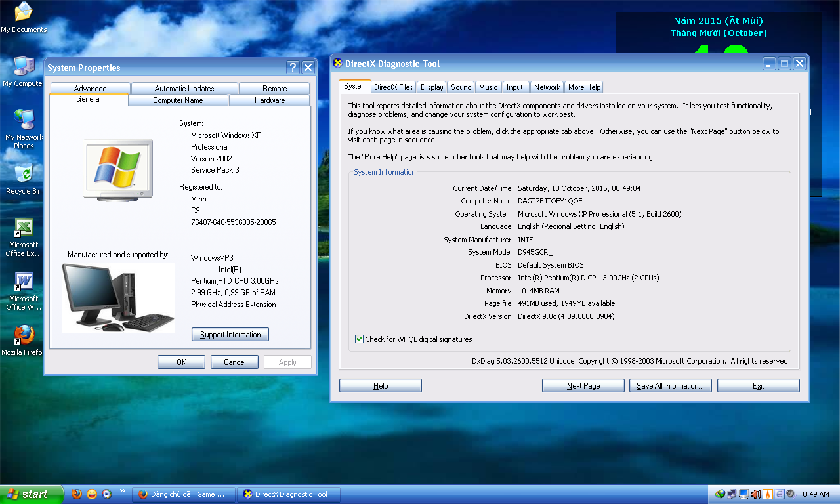
Task: Select the General tab
Action: point(89,99)
